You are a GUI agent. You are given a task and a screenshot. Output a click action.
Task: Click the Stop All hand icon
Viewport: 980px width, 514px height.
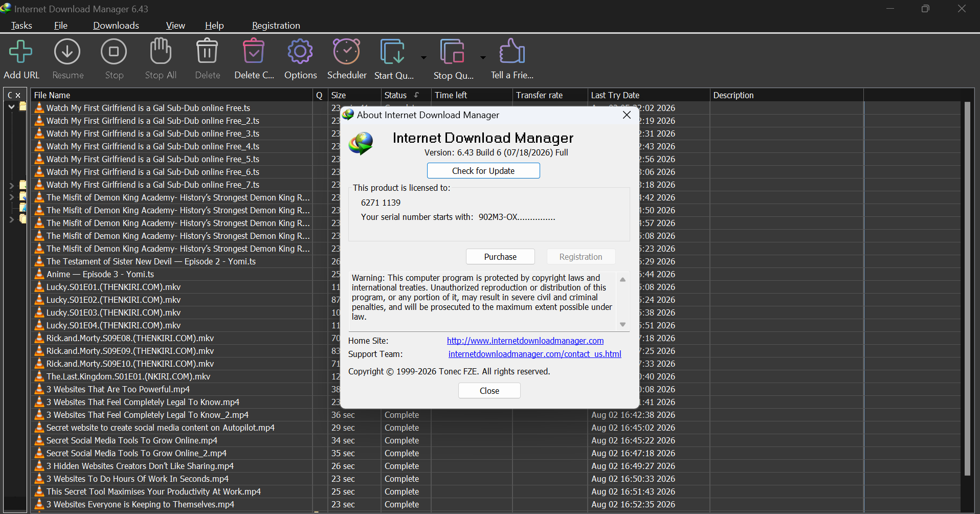tap(161, 51)
